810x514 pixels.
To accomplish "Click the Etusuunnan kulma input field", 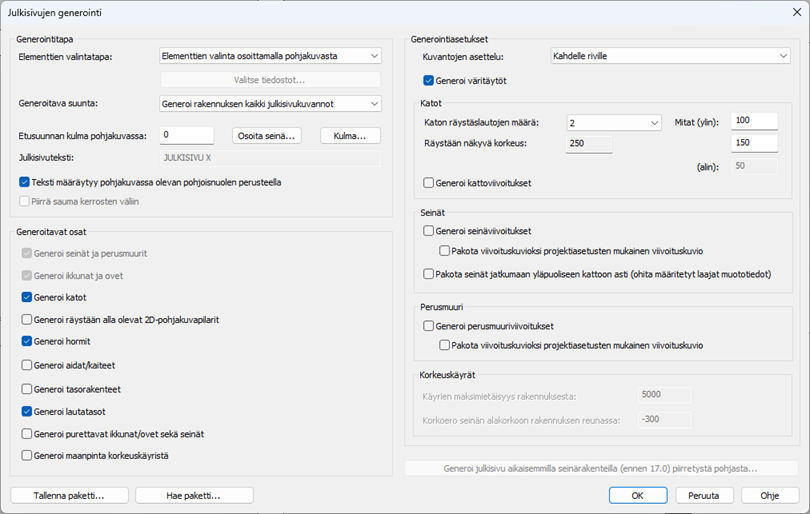I will click(x=187, y=135).
